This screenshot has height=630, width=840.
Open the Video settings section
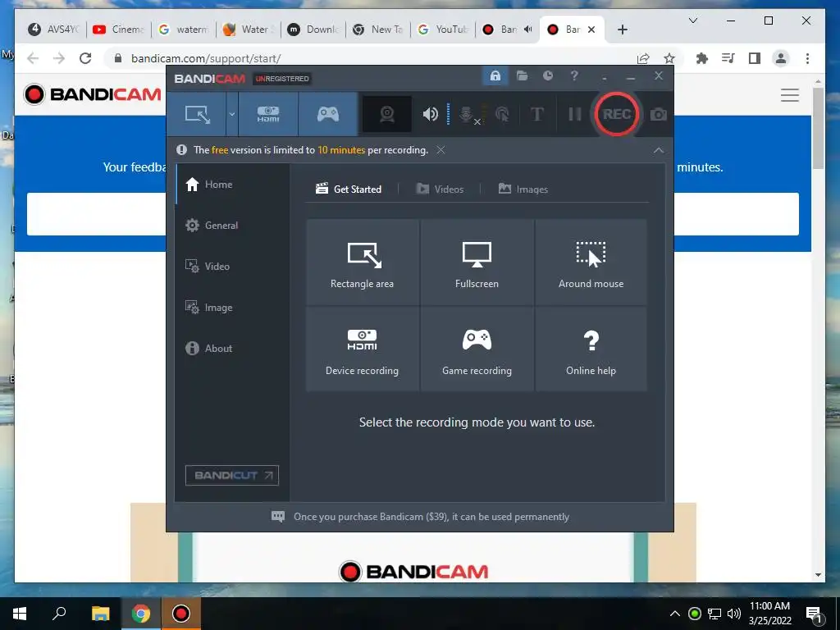(x=232, y=267)
